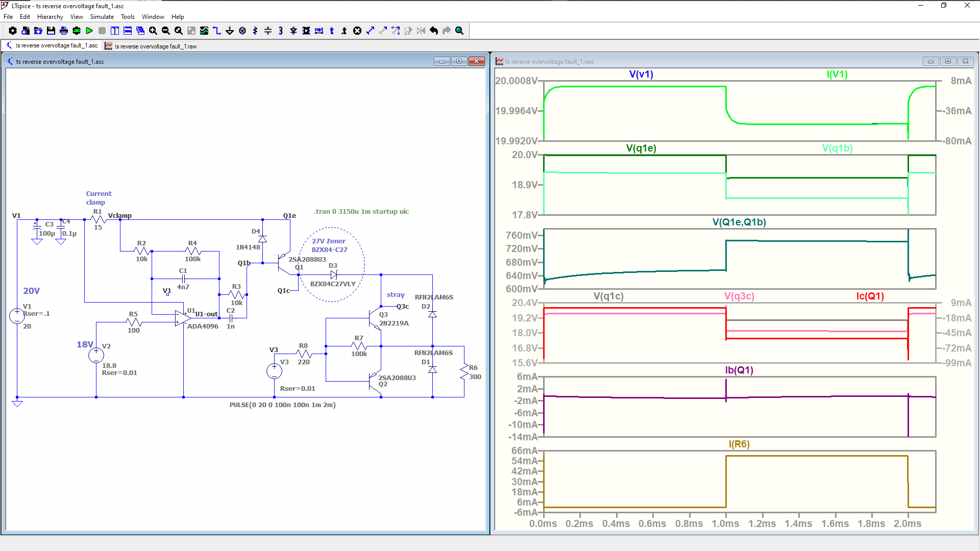Click the Zoom to Fit icon

[x=179, y=31]
